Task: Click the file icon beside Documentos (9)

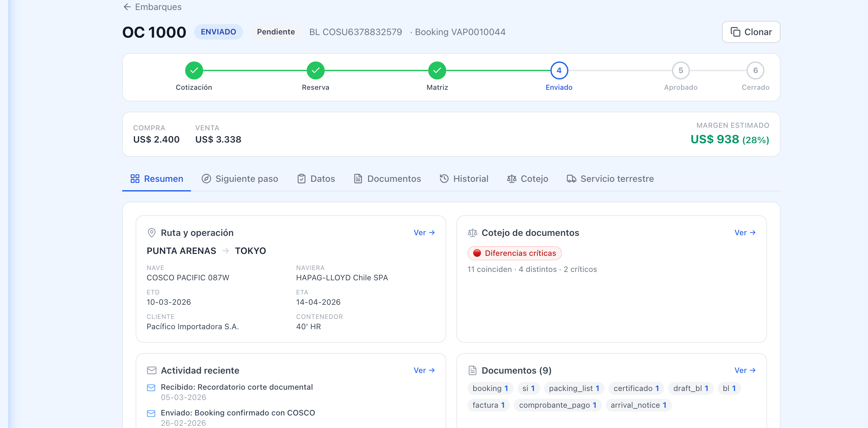Action: [472, 370]
